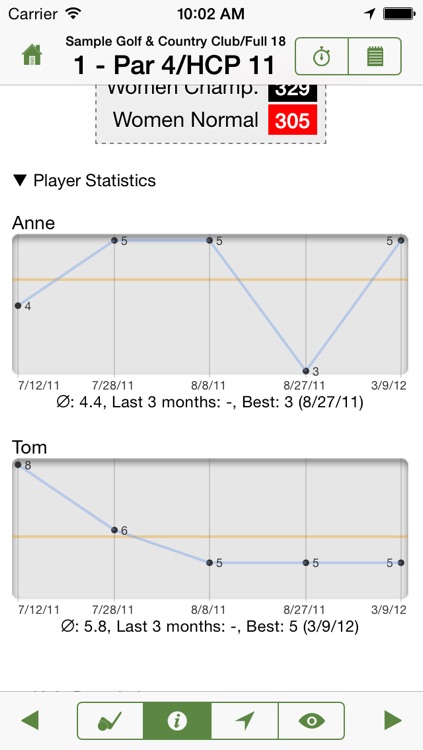Go to next hole with right arrow
The width and height of the screenshot is (423, 750).
coord(393,720)
